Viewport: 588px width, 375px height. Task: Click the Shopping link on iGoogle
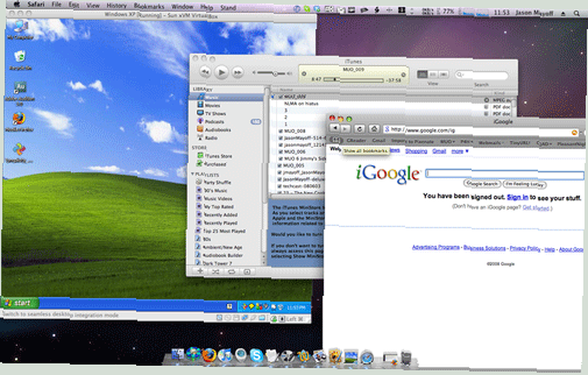coord(416,151)
